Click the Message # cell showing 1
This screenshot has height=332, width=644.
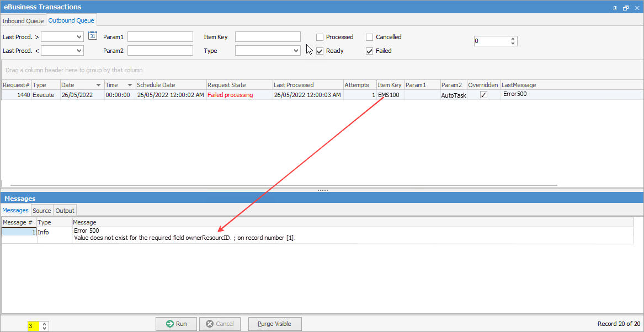coord(19,232)
